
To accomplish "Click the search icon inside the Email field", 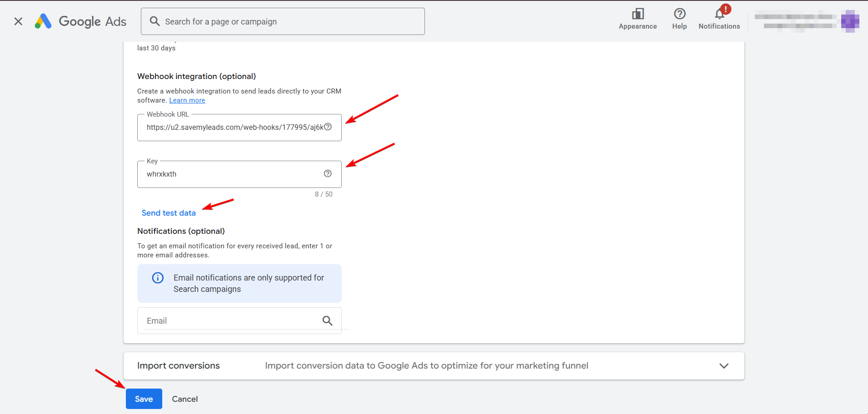I will (x=328, y=320).
